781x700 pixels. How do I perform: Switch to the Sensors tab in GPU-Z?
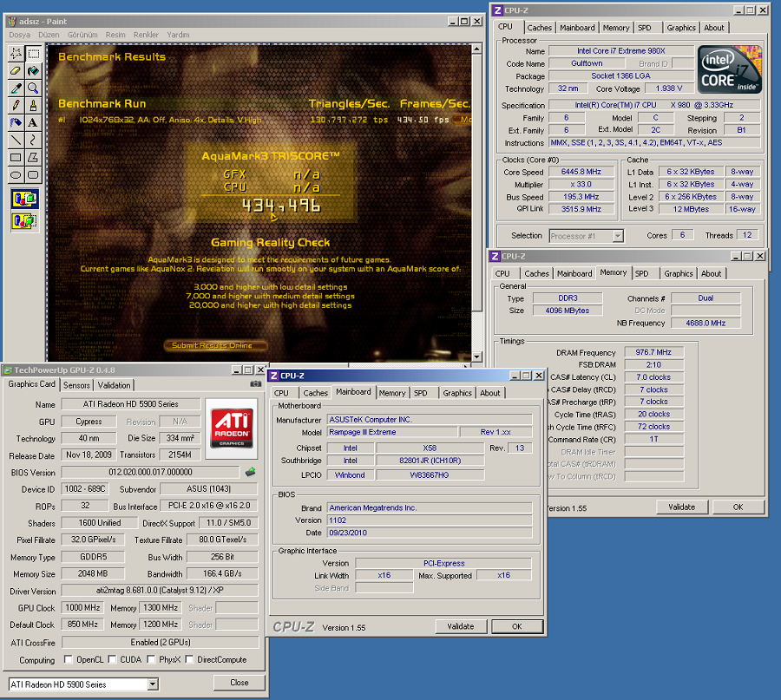[x=76, y=385]
